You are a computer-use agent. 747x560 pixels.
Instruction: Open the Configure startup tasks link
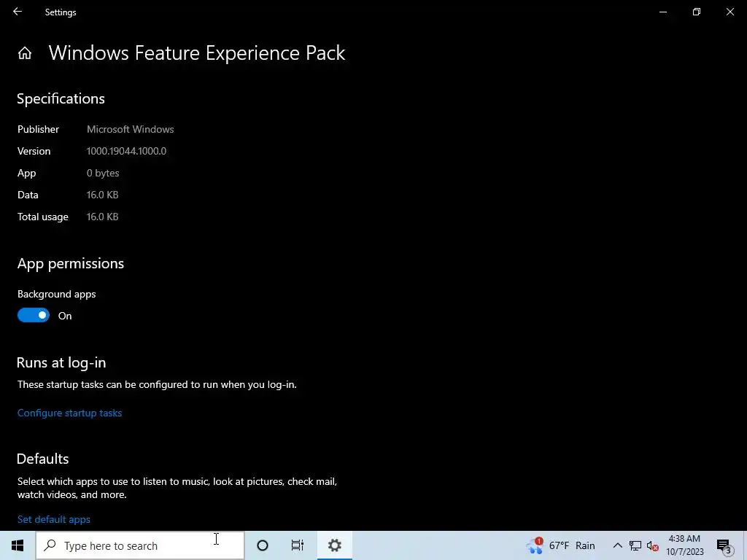69,413
